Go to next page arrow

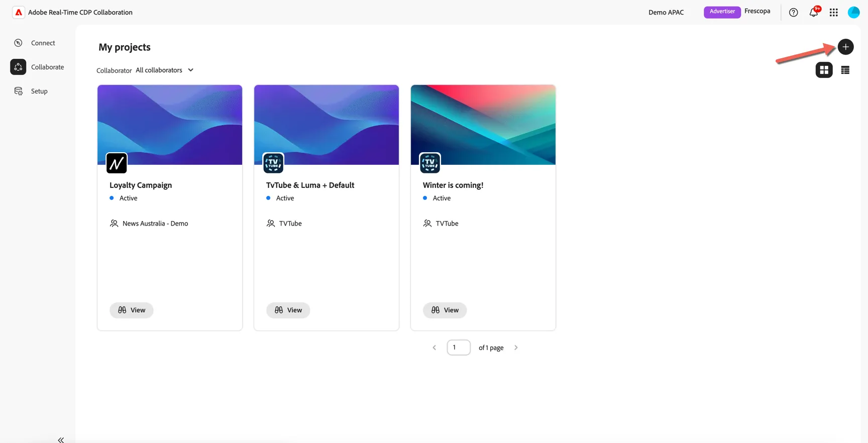pyautogui.click(x=516, y=348)
